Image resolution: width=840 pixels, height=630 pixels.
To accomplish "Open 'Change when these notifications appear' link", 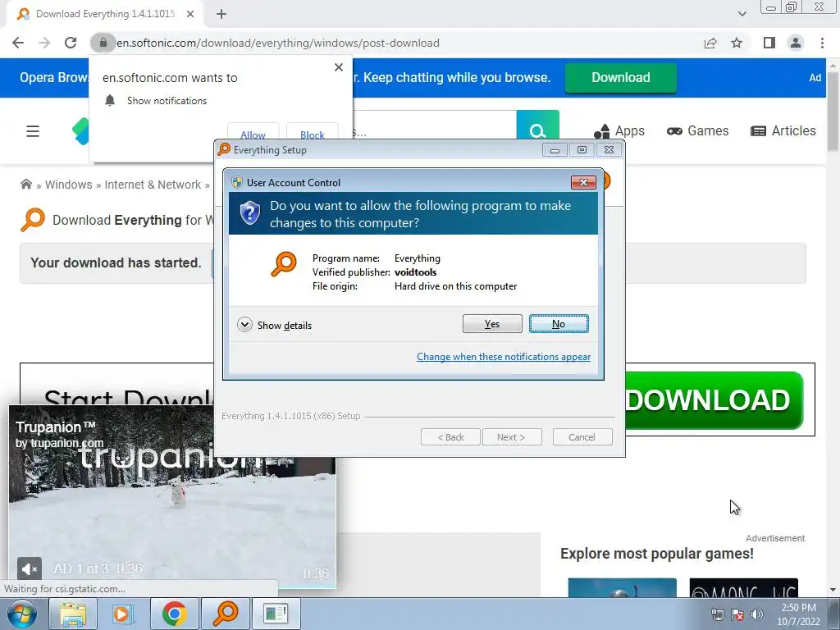I will point(504,357).
